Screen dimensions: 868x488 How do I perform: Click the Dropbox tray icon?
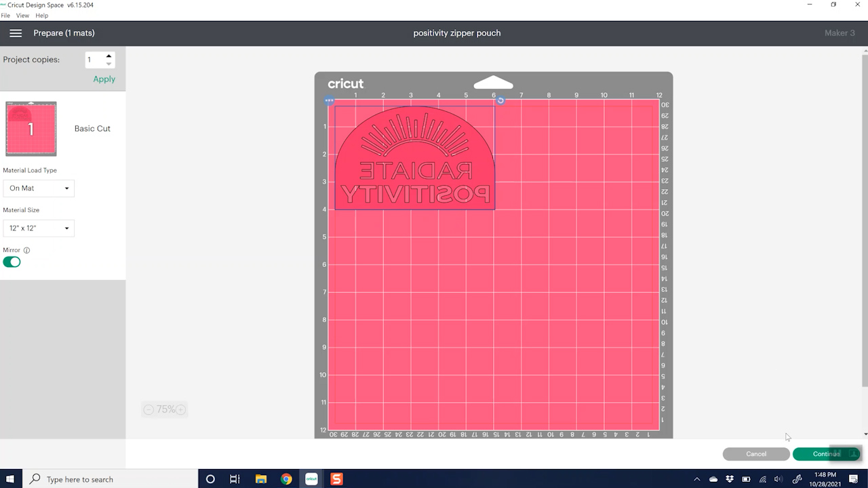pyautogui.click(x=730, y=479)
